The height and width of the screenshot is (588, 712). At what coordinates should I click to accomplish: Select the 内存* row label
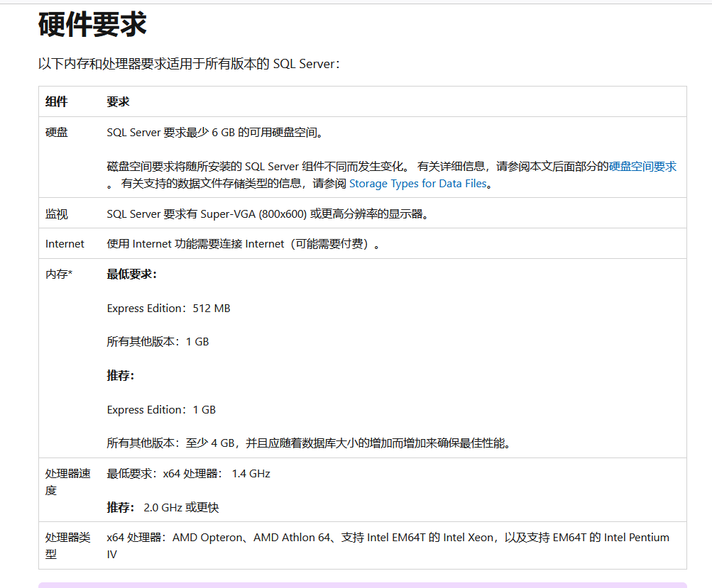[x=59, y=274]
